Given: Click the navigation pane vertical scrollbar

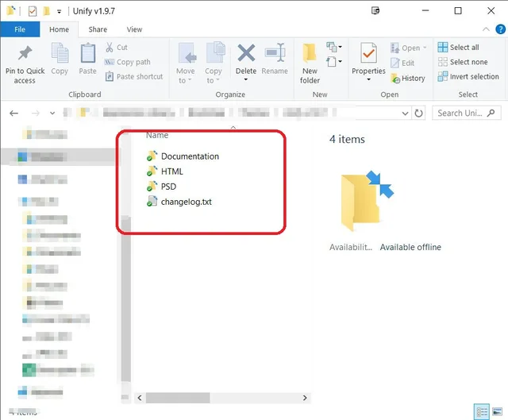Looking at the screenshot, I should [125, 300].
